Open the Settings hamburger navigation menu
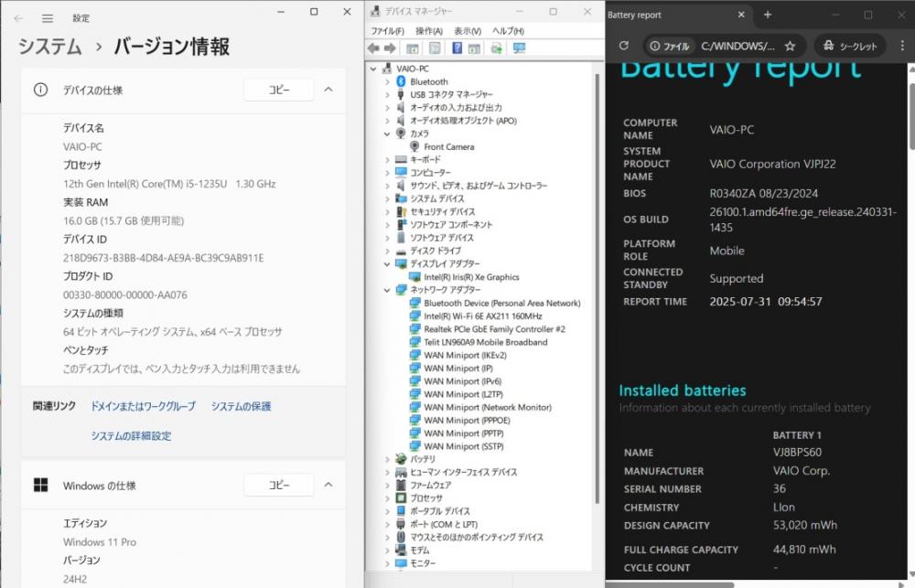Image resolution: width=915 pixels, height=588 pixels. (x=48, y=18)
